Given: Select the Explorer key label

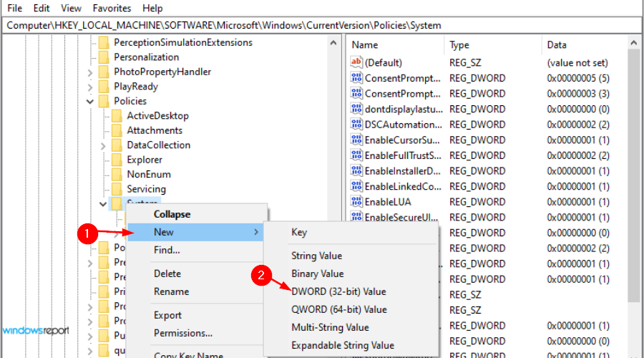Looking at the screenshot, I should [145, 160].
